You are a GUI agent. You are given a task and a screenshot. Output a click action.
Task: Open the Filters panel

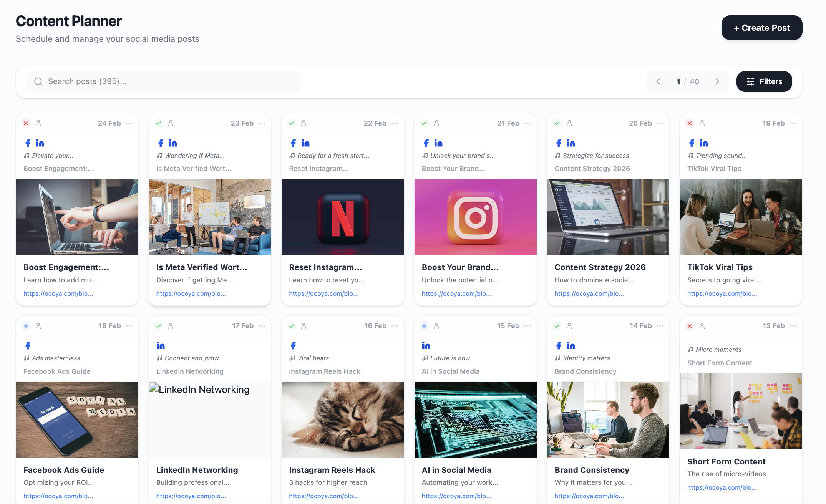pos(764,81)
